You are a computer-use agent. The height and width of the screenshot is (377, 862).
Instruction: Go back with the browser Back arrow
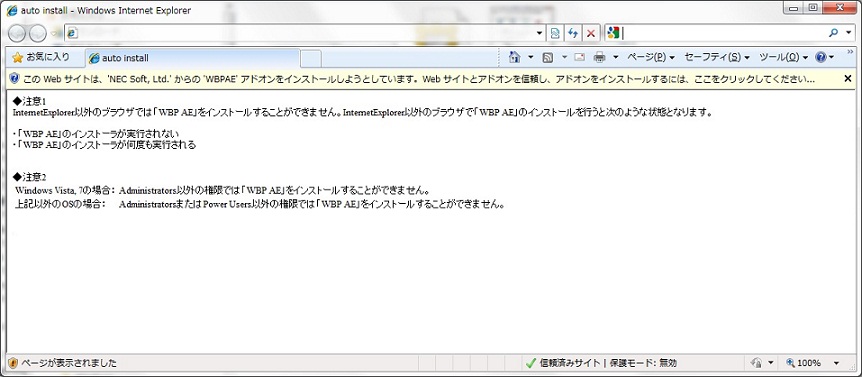(16, 34)
